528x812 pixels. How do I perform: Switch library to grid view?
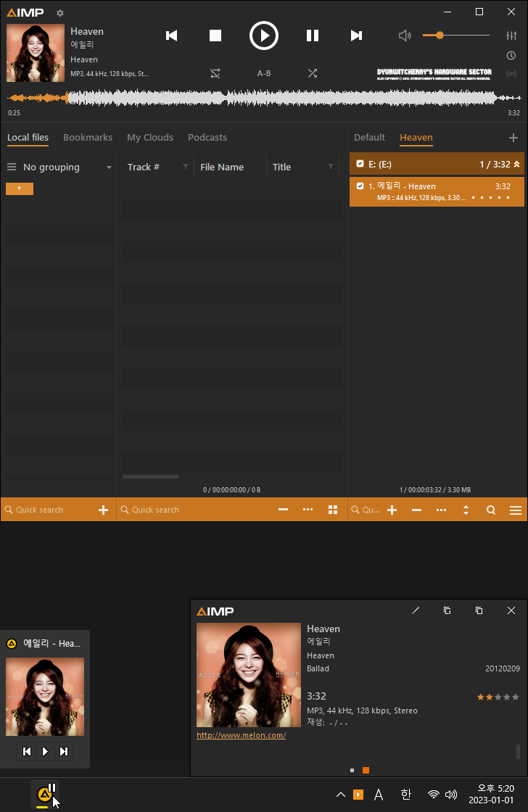pyautogui.click(x=333, y=510)
